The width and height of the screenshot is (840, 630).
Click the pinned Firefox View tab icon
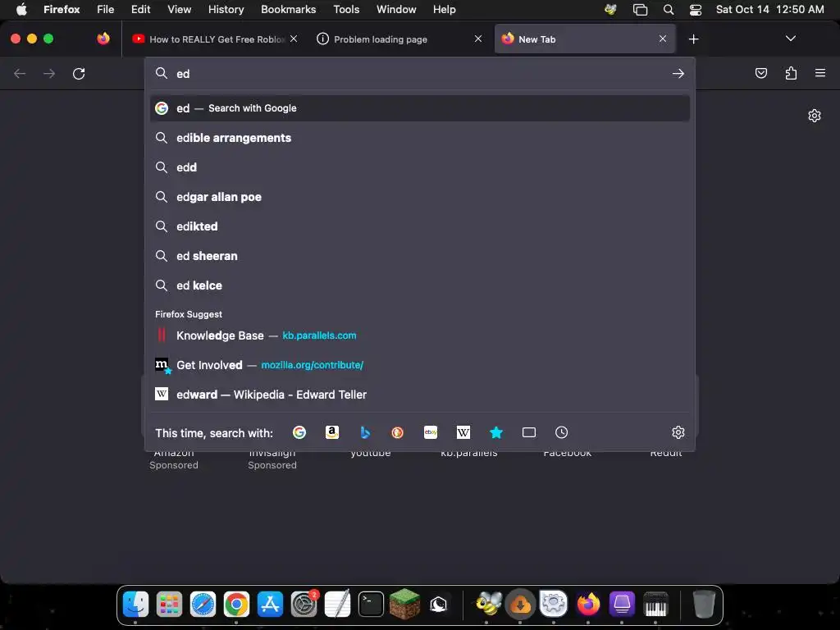point(103,39)
